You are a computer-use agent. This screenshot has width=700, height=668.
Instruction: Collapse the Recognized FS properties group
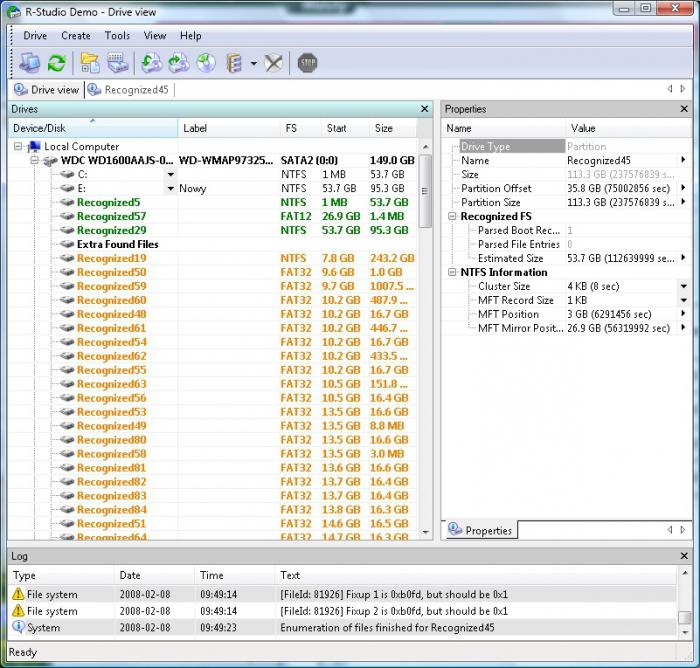pos(452,217)
